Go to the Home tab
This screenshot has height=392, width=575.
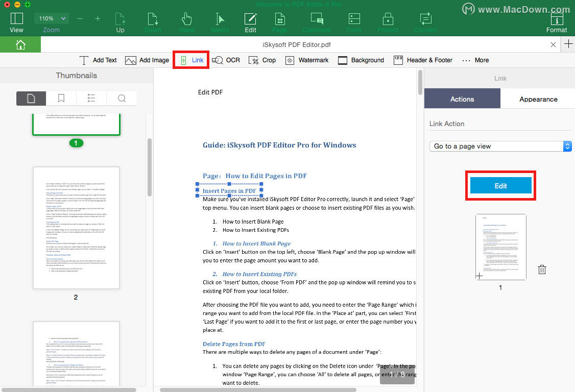pos(20,45)
